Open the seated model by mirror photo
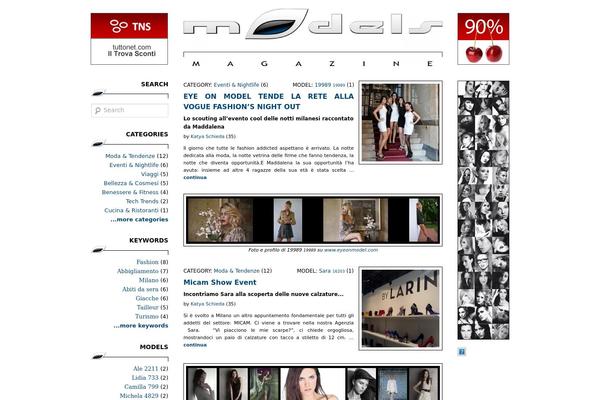The image size is (600, 400). tap(355, 220)
